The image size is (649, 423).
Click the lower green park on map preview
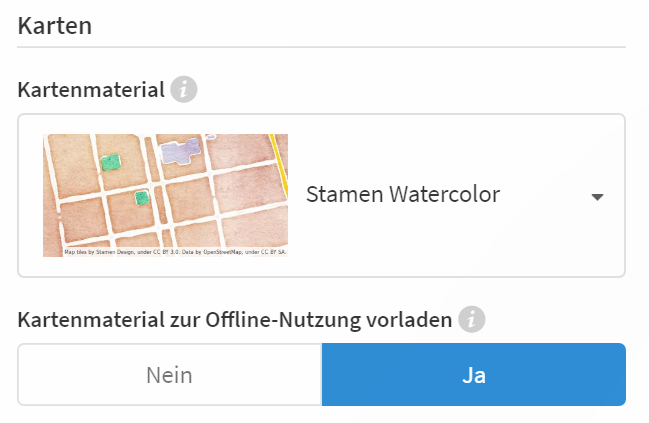(142, 198)
